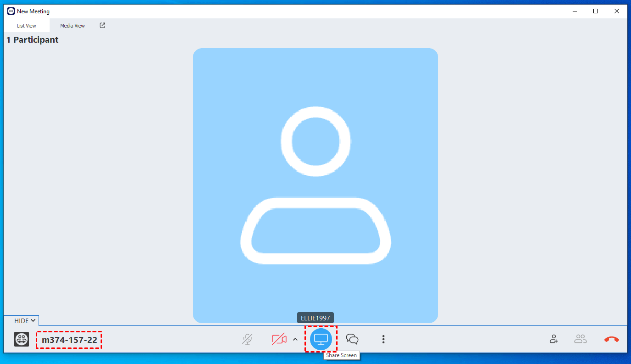Image resolution: width=631 pixels, height=364 pixels.
Task: Switch to the Media View tab
Action: pyautogui.click(x=73, y=26)
